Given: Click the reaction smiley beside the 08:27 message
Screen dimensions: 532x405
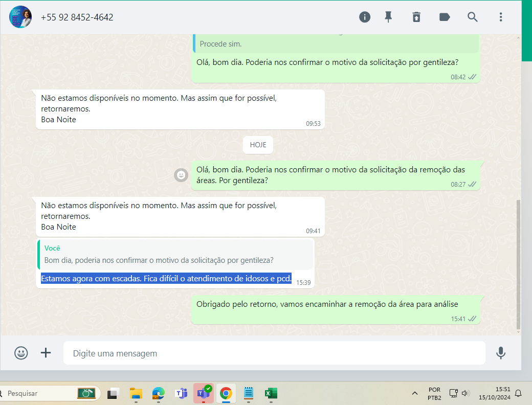Looking at the screenshot, I should pos(181,175).
